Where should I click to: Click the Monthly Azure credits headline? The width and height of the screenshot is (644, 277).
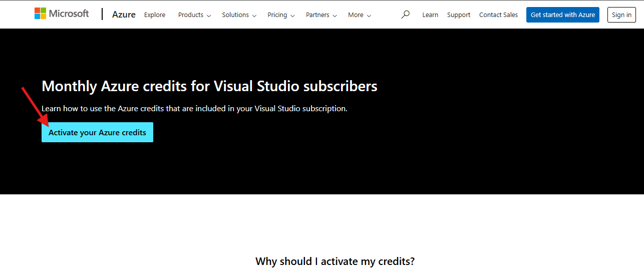(x=209, y=86)
